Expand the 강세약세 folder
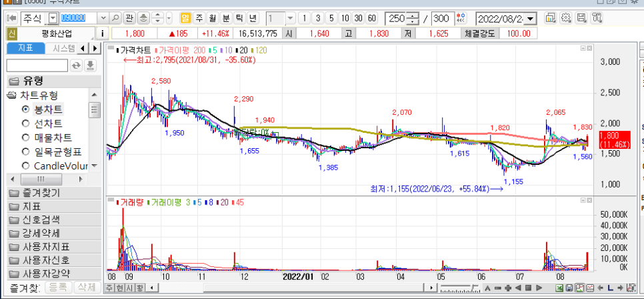Screen dimensions: 644x299 point(54,233)
